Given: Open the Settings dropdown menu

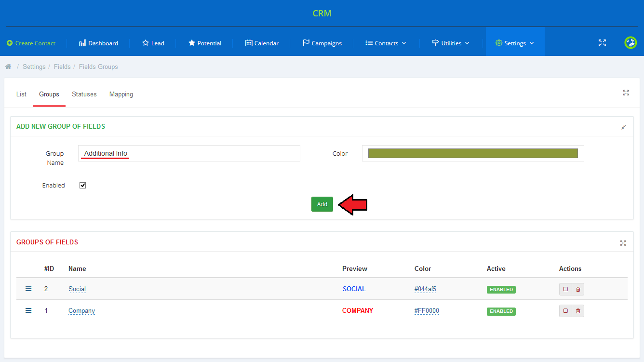Looking at the screenshot, I should click(515, 43).
